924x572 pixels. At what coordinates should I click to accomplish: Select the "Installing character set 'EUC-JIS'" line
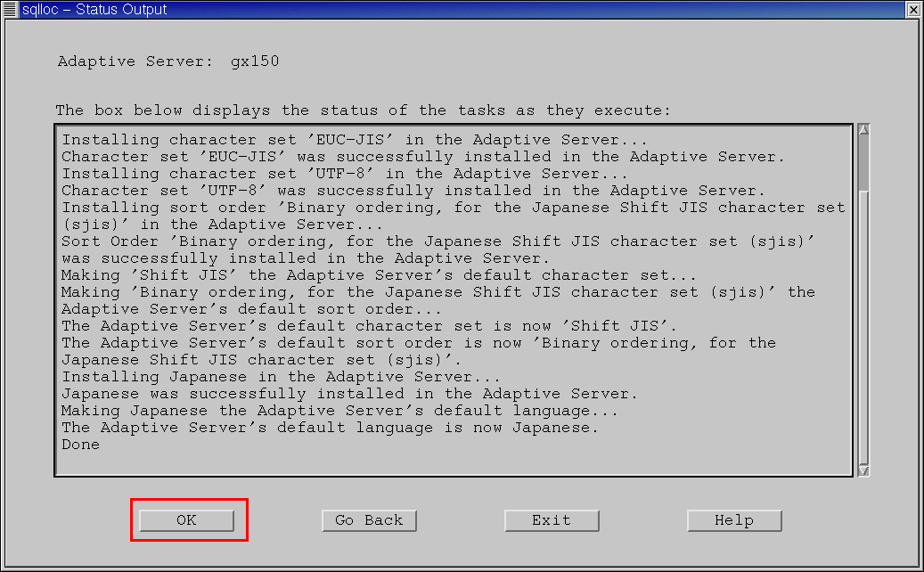click(x=354, y=140)
